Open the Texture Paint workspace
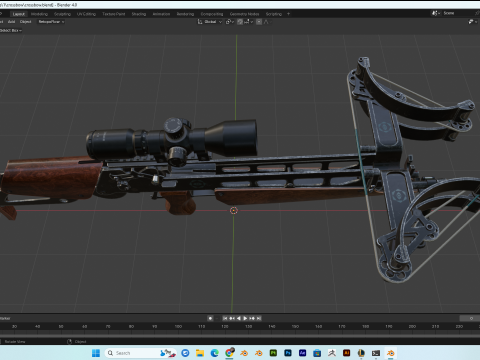The image size is (480, 360). (114, 14)
